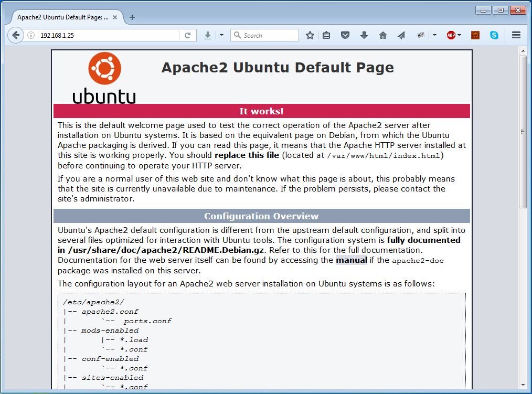The height and width of the screenshot is (394, 532).
Task: Save page to Pocket
Action: tap(345, 35)
